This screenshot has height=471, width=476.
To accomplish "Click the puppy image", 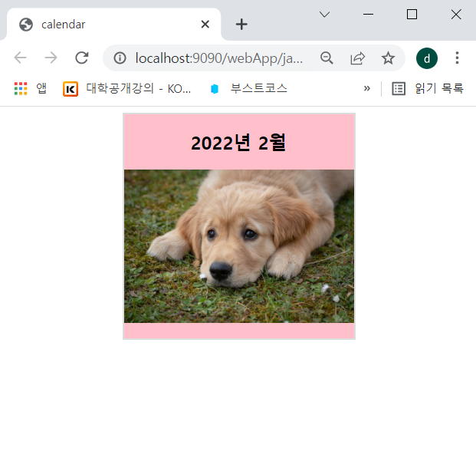I will point(239,246).
